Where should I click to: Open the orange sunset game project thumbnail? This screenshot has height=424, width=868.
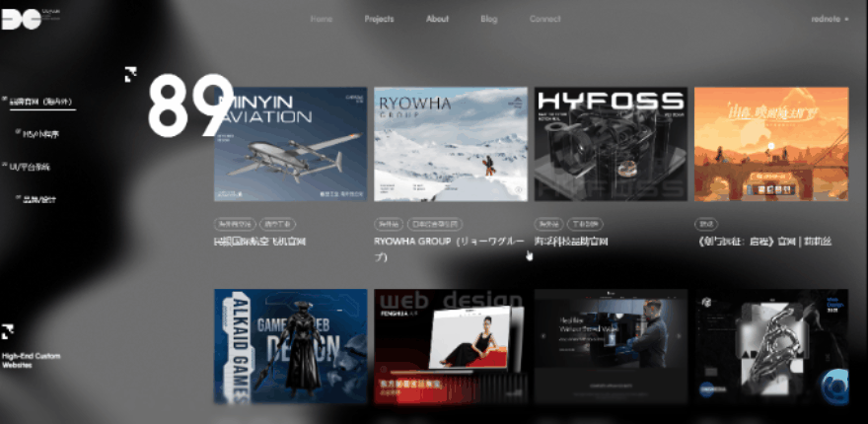(770, 144)
